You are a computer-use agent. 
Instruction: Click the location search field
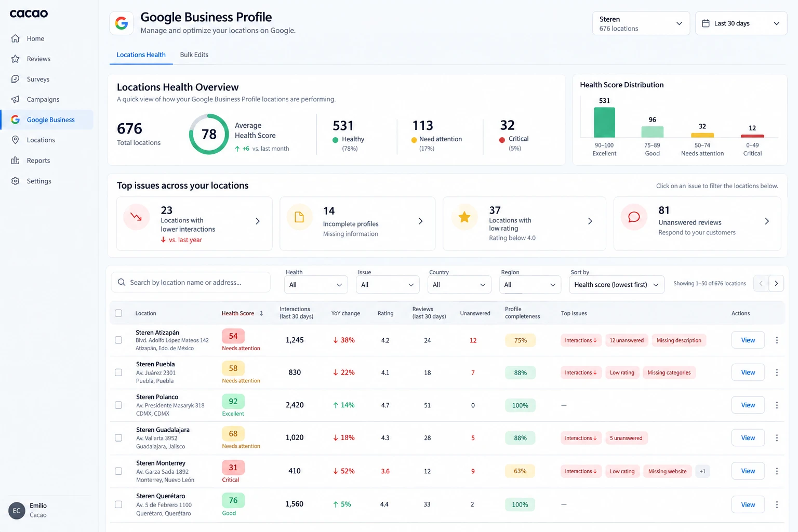pyautogui.click(x=191, y=283)
